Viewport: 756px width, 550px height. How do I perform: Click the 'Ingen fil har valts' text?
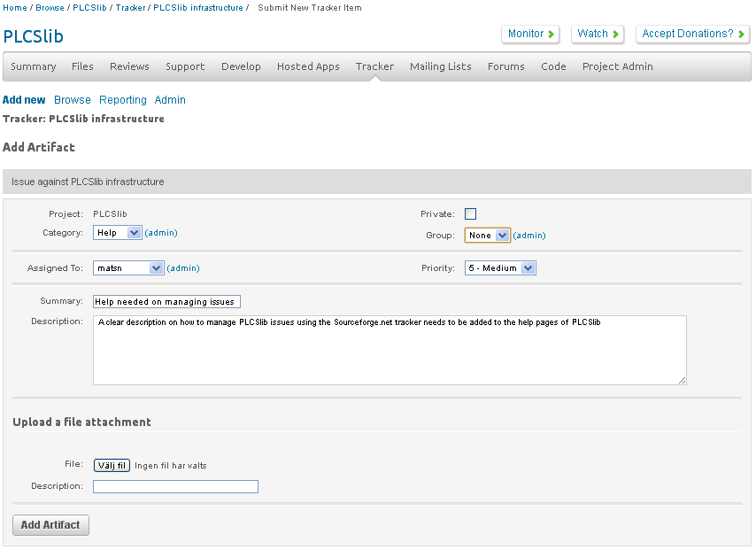tap(171, 466)
